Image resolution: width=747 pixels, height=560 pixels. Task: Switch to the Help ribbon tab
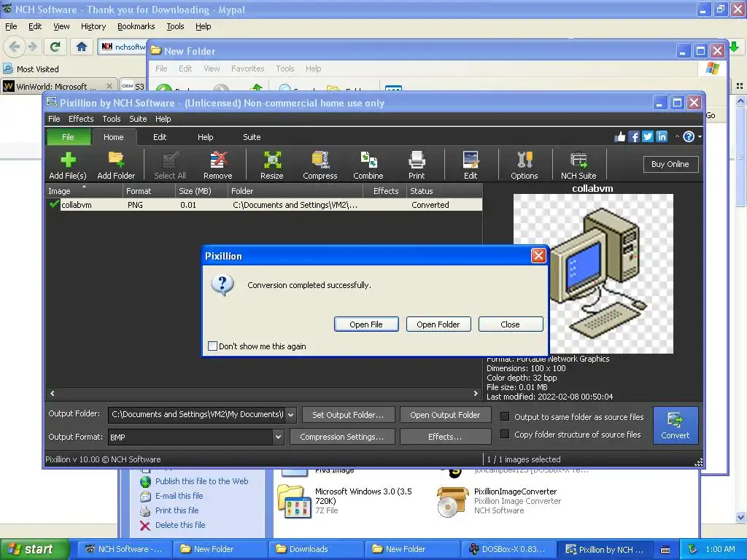[205, 137]
